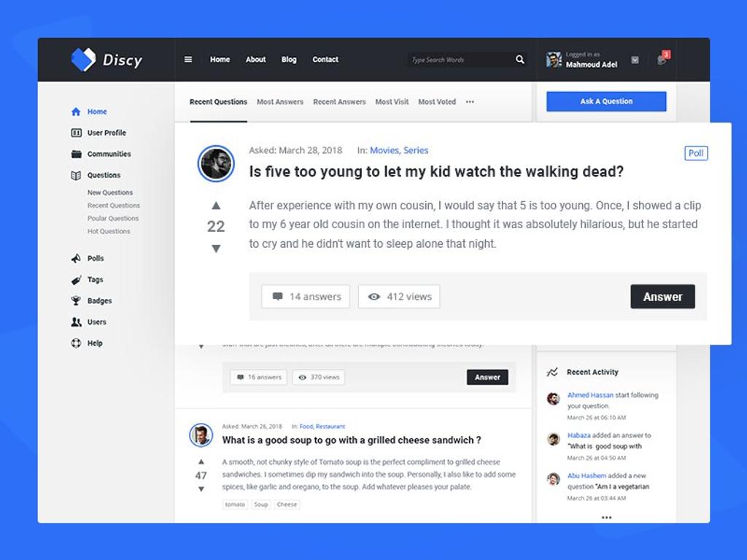Open Contact in top navigation
The width and height of the screenshot is (747, 560).
pos(325,60)
